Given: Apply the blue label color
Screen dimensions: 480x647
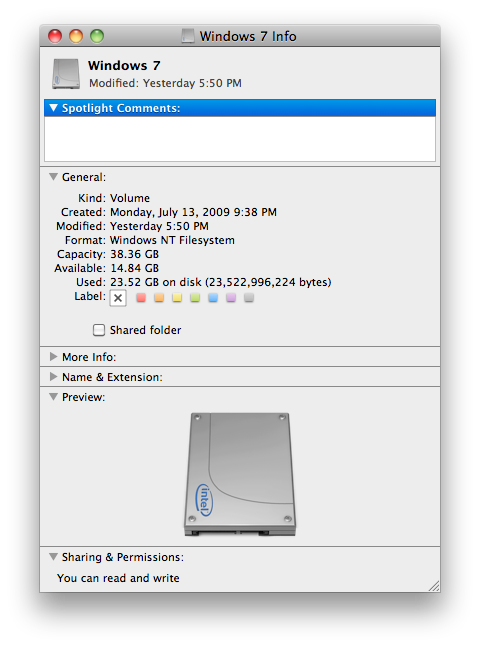Looking at the screenshot, I should 213,298.
